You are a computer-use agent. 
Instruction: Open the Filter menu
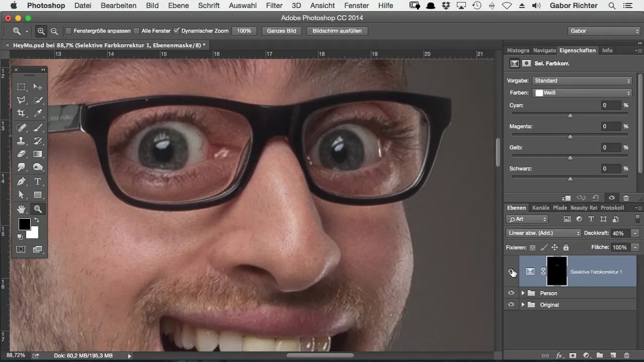tap(274, 6)
